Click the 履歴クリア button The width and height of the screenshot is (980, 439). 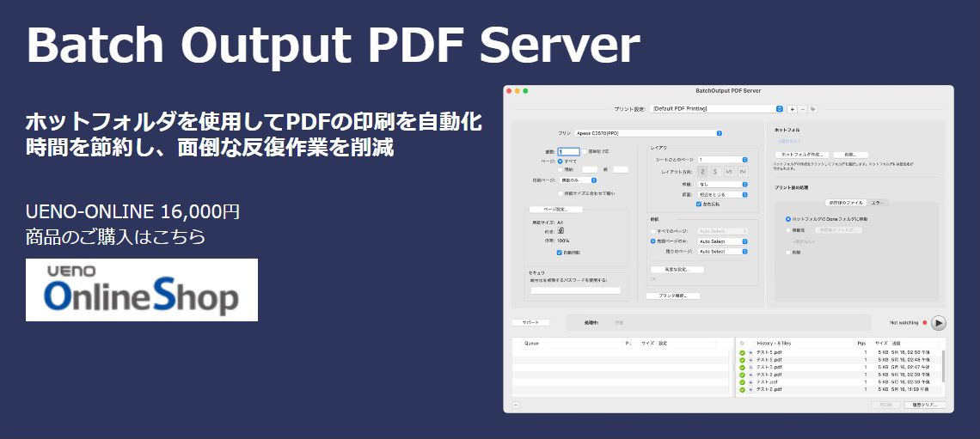click(924, 405)
